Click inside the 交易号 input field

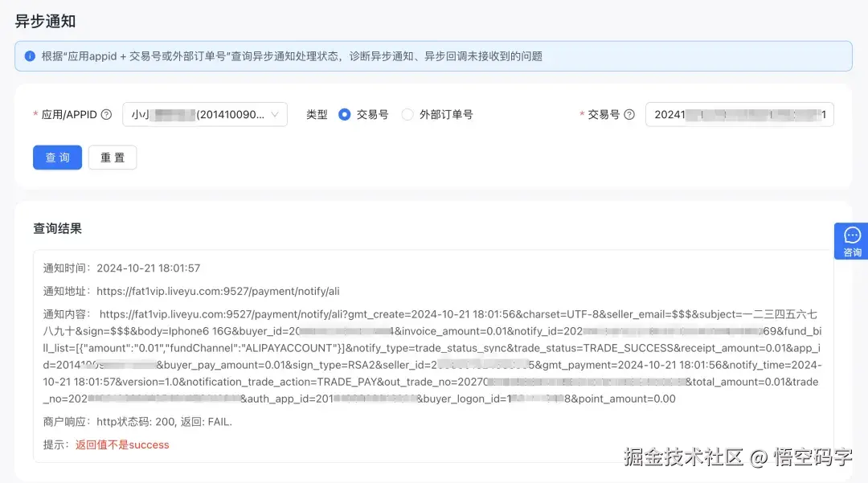click(738, 114)
